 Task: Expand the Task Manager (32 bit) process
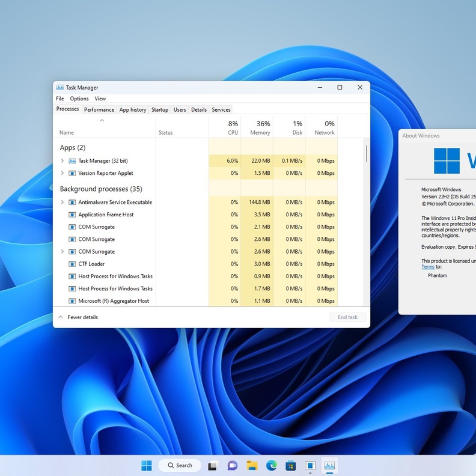[63, 161]
